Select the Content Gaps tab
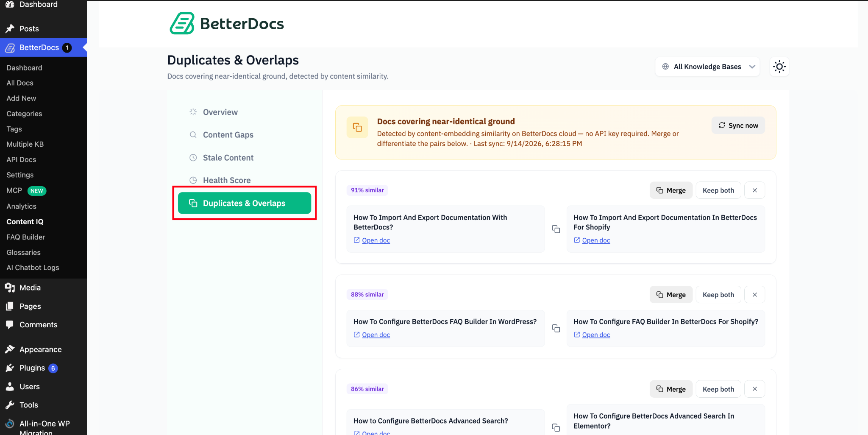This screenshot has height=435, width=868. [x=245, y=135]
